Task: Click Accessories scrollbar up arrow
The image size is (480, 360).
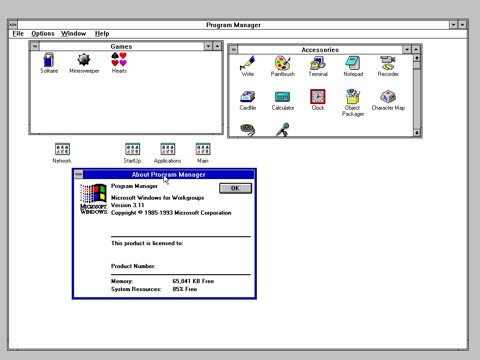Action: 417,58
